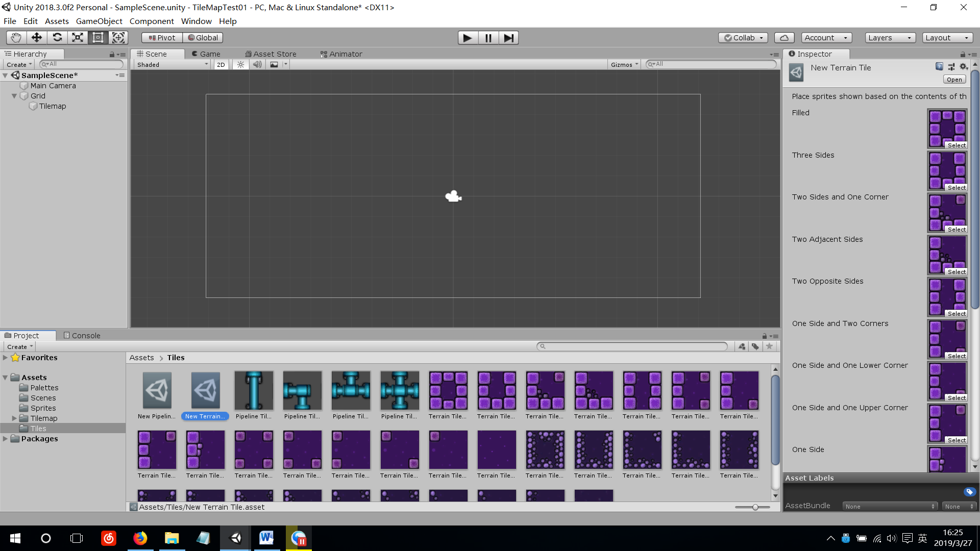The height and width of the screenshot is (551, 980).
Task: Toggle 2D view mode in Scene
Action: point(220,65)
